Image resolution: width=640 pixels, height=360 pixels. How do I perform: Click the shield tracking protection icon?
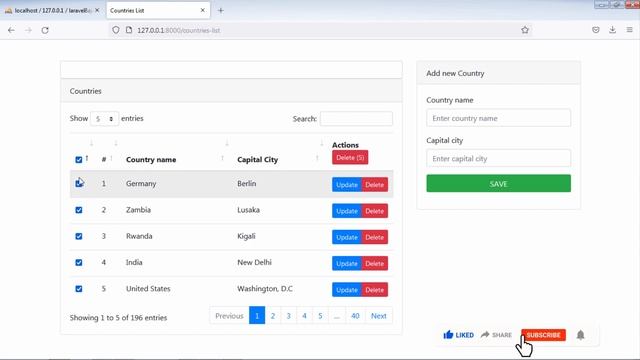[x=116, y=30]
